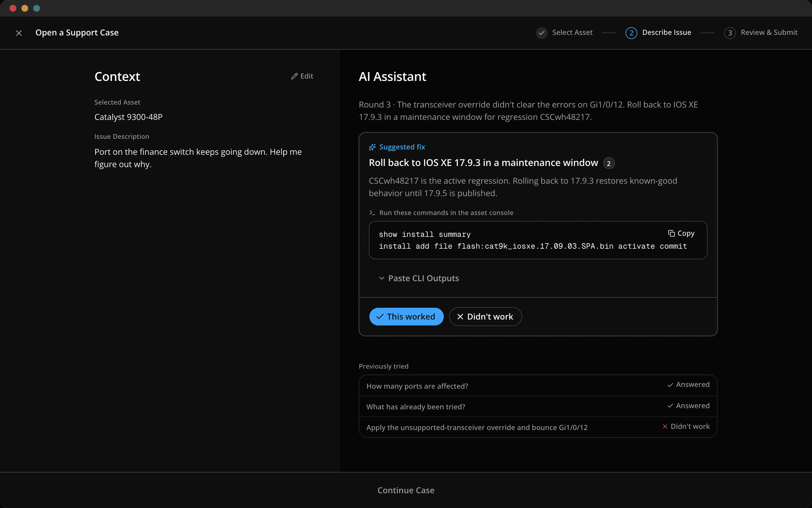Click the show install summary command line

point(425,235)
